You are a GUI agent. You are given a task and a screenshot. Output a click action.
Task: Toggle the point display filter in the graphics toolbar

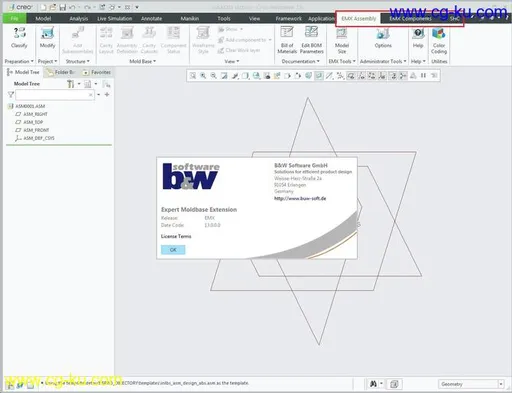372,76
